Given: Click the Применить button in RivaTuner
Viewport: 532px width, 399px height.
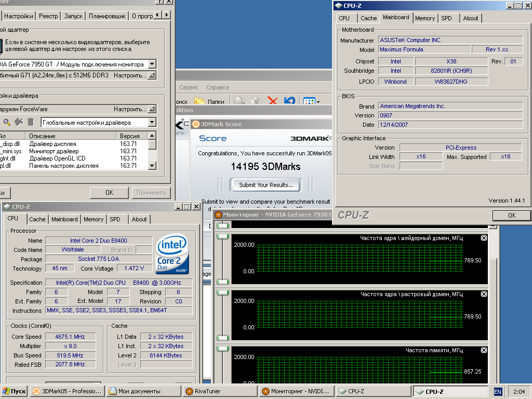Looking at the screenshot, I should (x=151, y=193).
